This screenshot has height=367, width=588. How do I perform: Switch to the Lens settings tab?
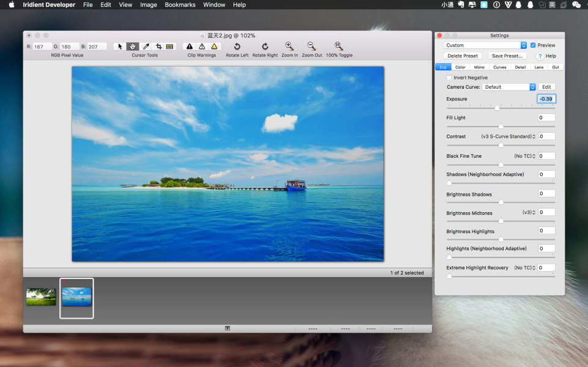click(x=539, y=67)
